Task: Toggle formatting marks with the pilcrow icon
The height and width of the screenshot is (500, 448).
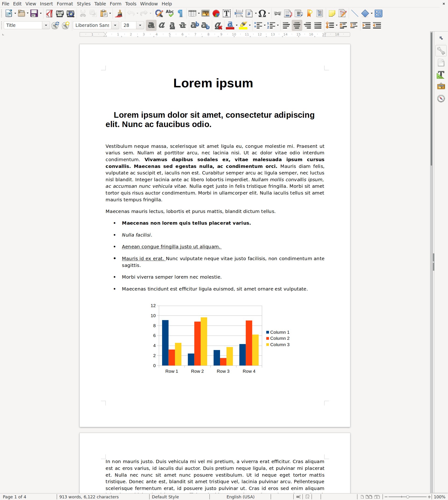Action: point(180,14)
